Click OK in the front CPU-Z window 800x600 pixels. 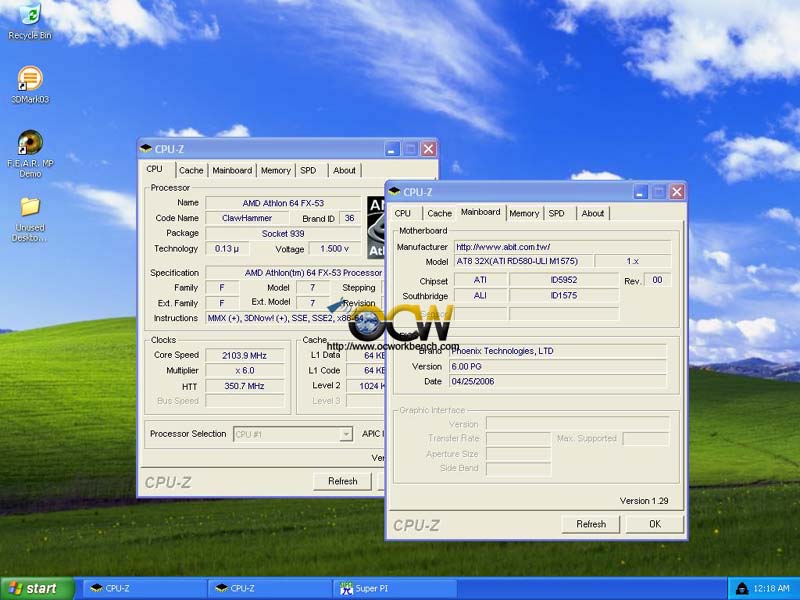[655, 524]
